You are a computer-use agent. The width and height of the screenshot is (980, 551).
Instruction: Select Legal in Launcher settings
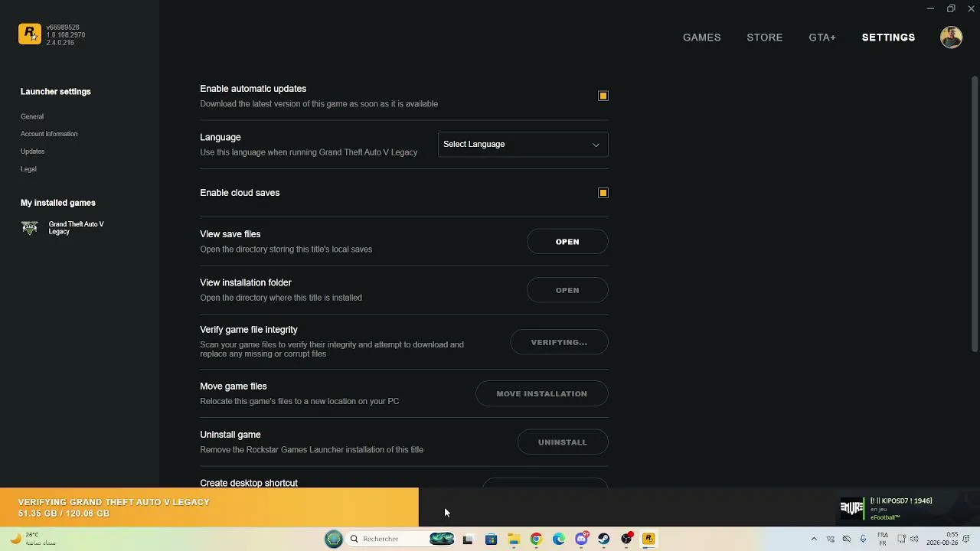(x=28, y=169)
